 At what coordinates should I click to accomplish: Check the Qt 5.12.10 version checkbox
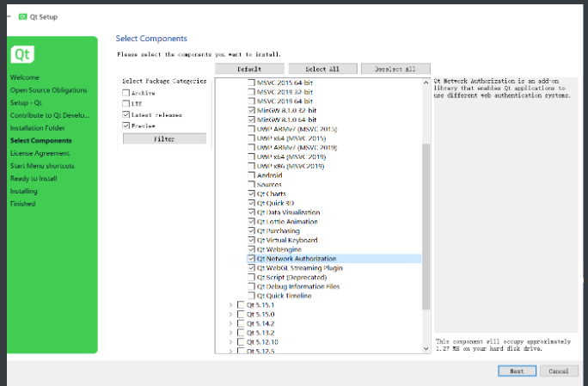(241, 342)
